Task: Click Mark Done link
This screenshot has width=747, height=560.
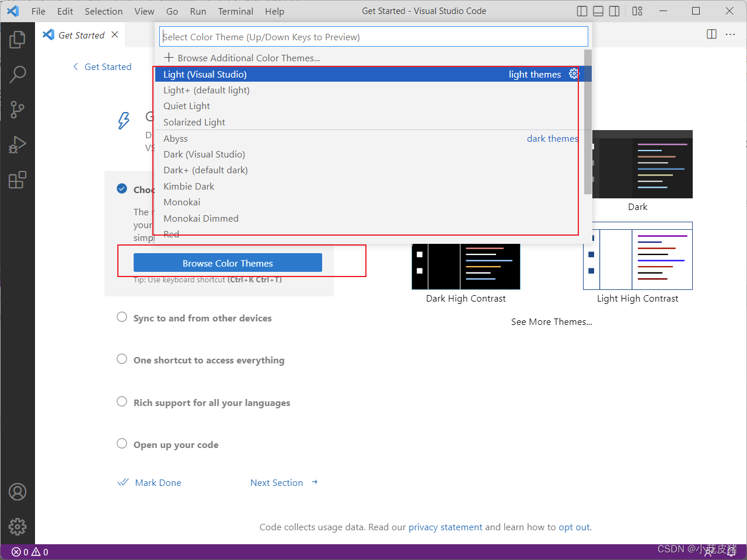Action: coord(149,482)
